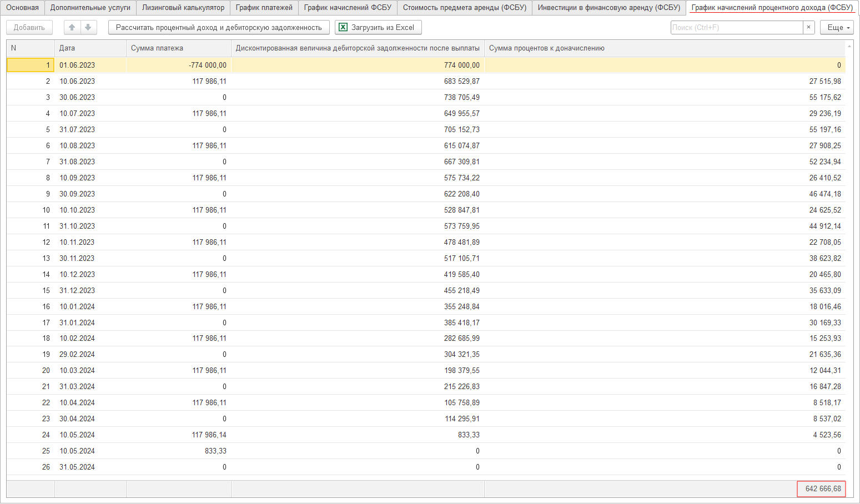Open the Еще dropdown menu
This screenshot has height=504, width=860.
click(x=837, y=27)
